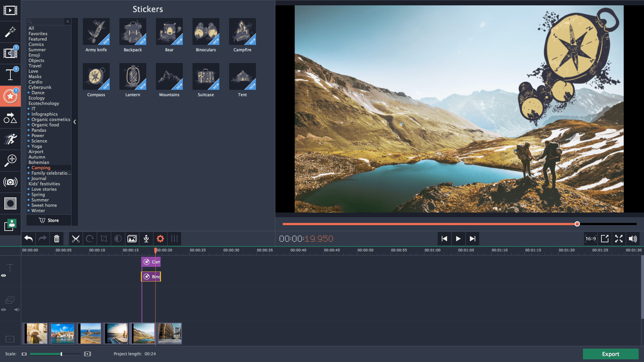
Task: Click the Audio recording microphone icon
Action: [146, 239]
